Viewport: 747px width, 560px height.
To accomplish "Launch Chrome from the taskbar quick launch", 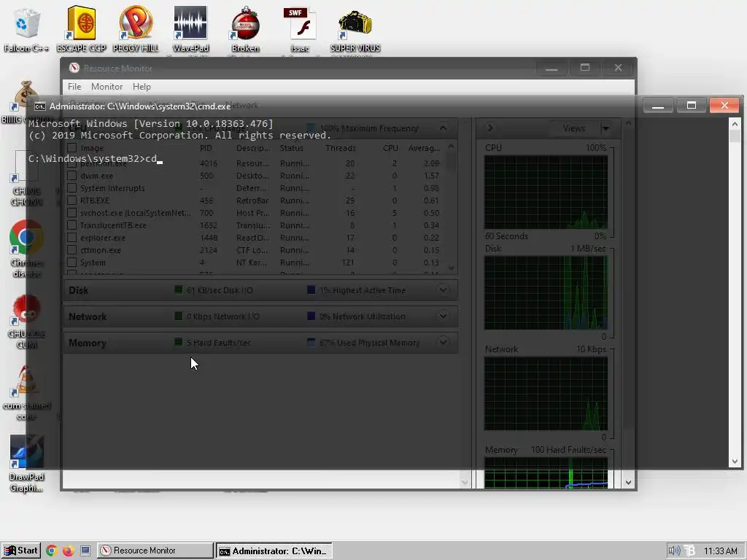I will coord(52,551).
